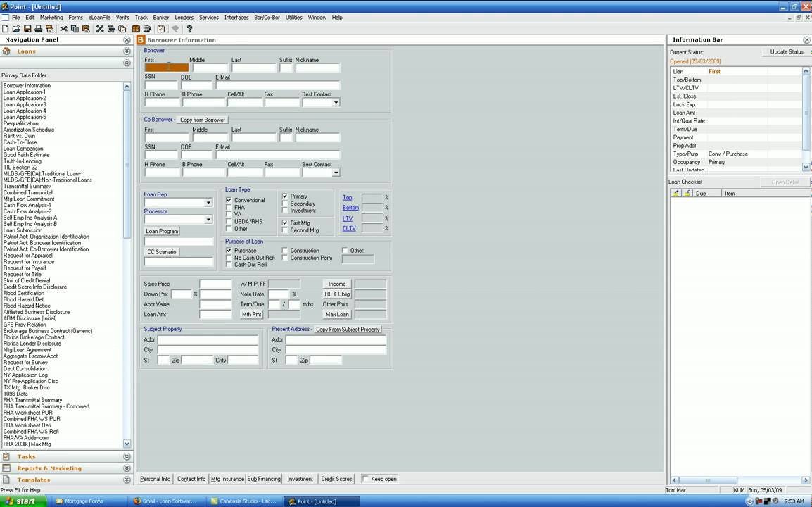Expand the Templates section chevron
This screenshot has width=812, height=507.
coord(127,480)
